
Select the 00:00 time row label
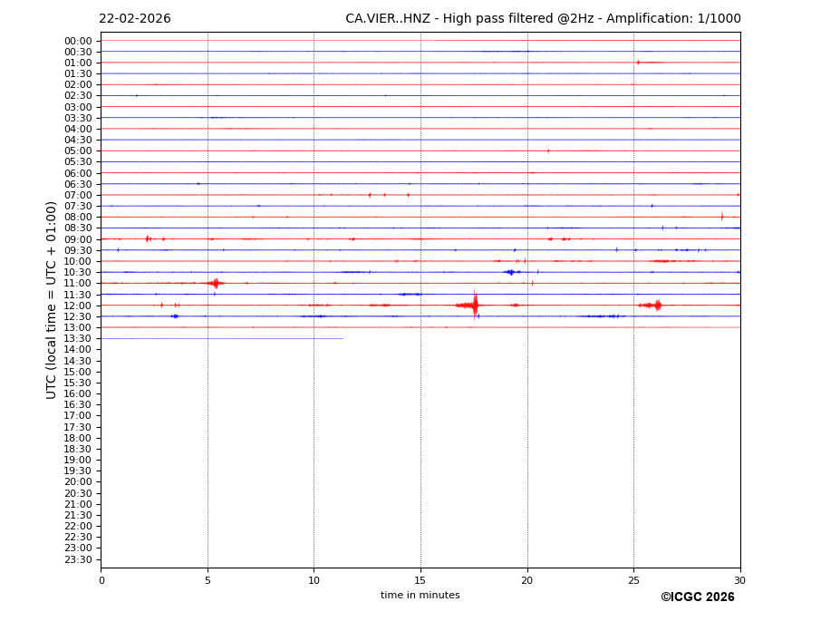[x=77, y=41]
